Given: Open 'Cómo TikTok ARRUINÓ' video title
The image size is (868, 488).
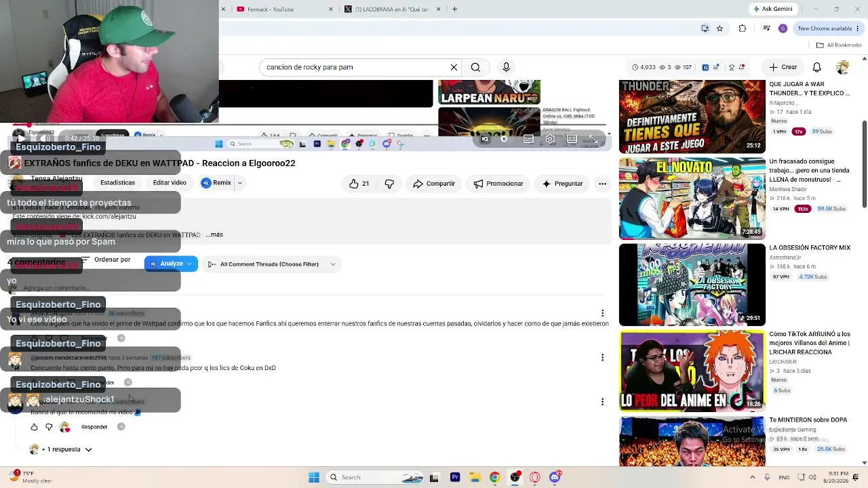Looking at the screenshot, I should 810,343.
